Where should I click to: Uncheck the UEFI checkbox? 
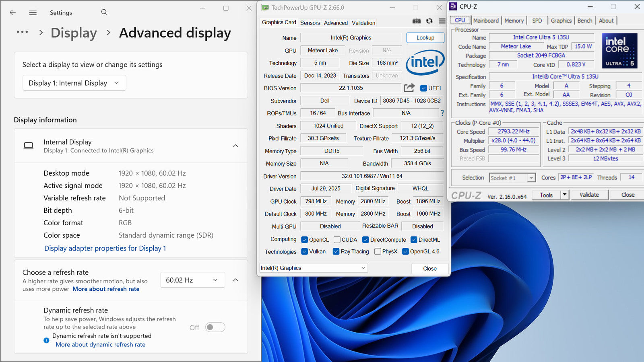pyautogui.click(x=423, y=88)
